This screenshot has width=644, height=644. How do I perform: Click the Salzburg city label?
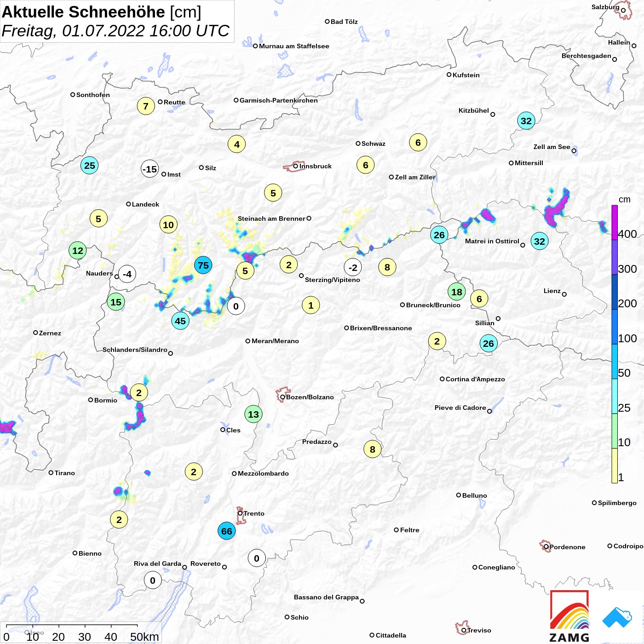(x=605, y=7)
